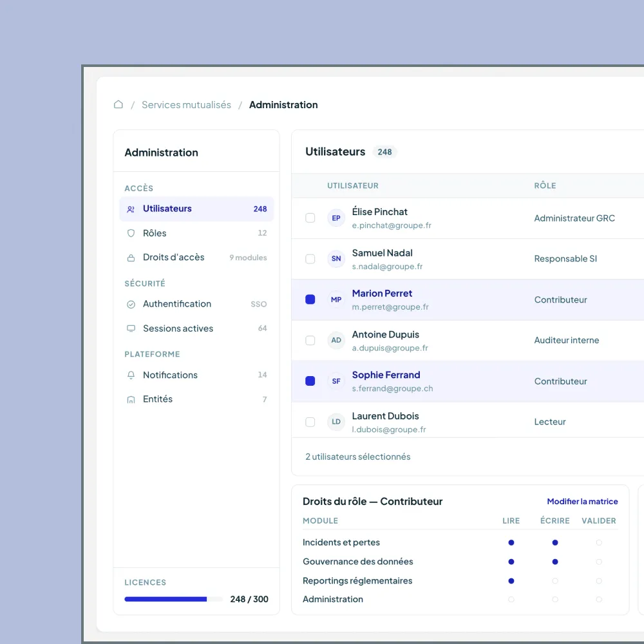
Task: Check the Élise Pinchat row checkbox
Action: 310,218
